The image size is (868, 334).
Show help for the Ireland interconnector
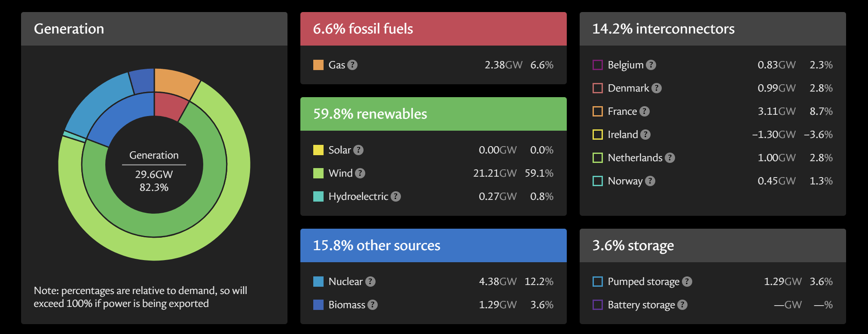tap(645, 135)
